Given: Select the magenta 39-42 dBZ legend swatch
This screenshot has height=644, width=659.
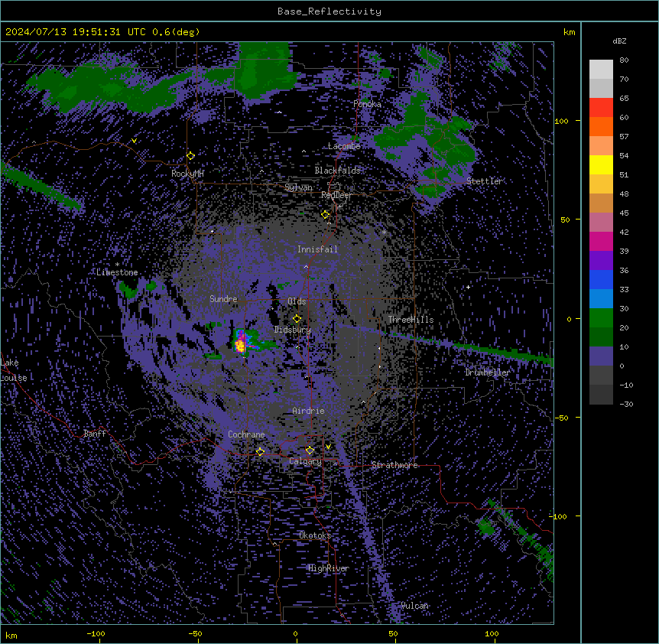Looking at the screenshot, I should pyautogui.click(x=601, y=241).
